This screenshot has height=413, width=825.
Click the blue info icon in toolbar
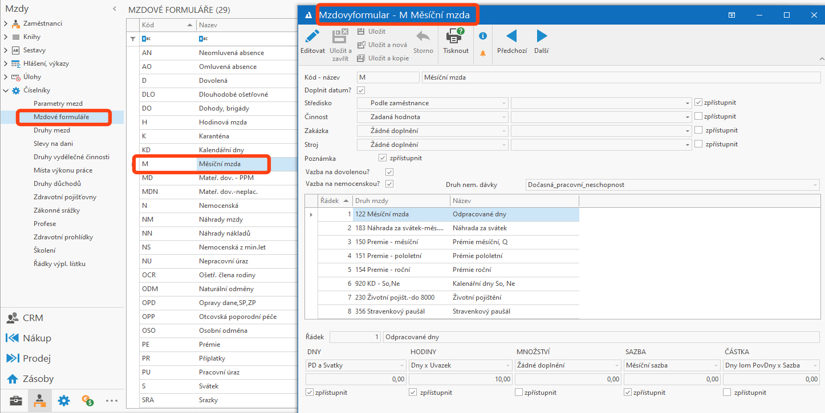483,36
